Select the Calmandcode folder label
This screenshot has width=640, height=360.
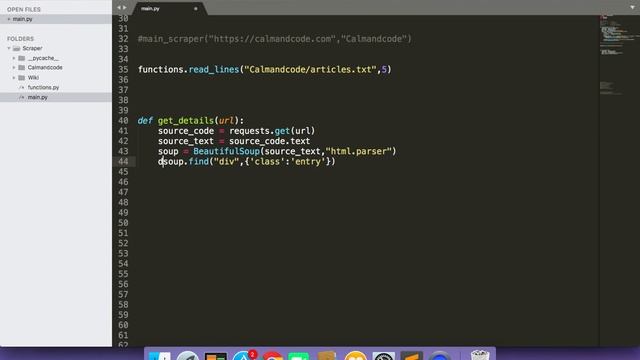pos(45,68)
